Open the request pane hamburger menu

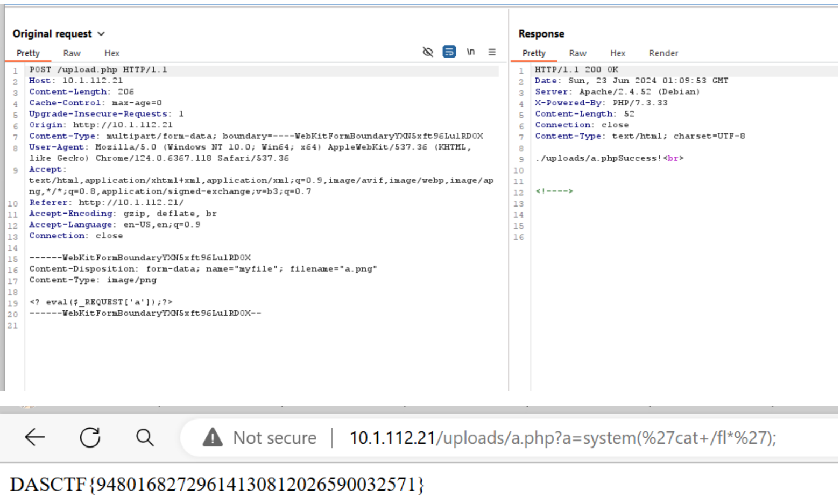(492, 52)
